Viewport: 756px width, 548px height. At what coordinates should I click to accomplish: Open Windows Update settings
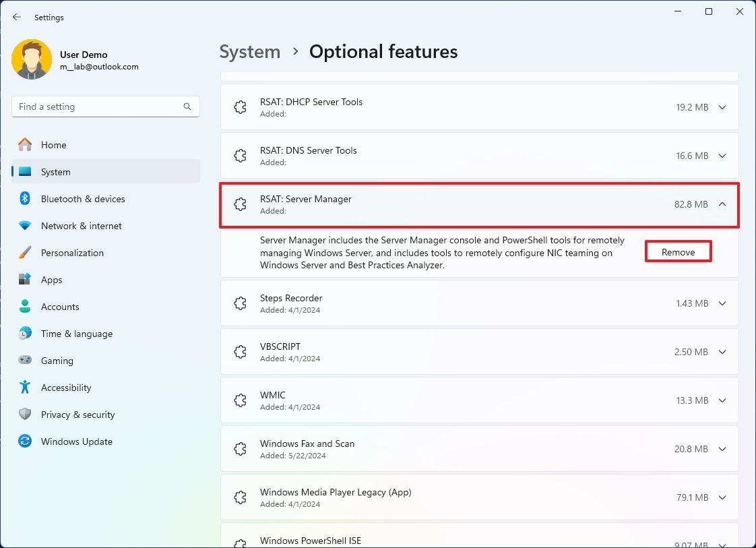[x=76, y=441]
